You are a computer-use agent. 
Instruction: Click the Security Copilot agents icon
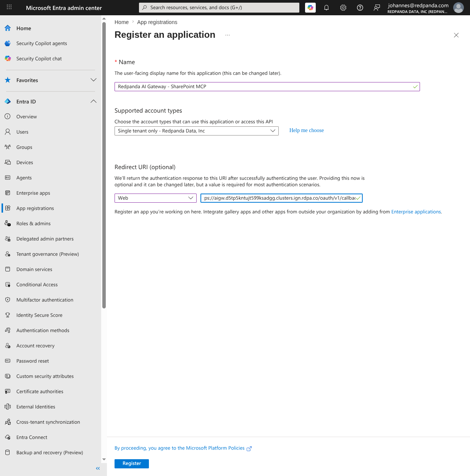pyautogui.click(x=8, y=44)
